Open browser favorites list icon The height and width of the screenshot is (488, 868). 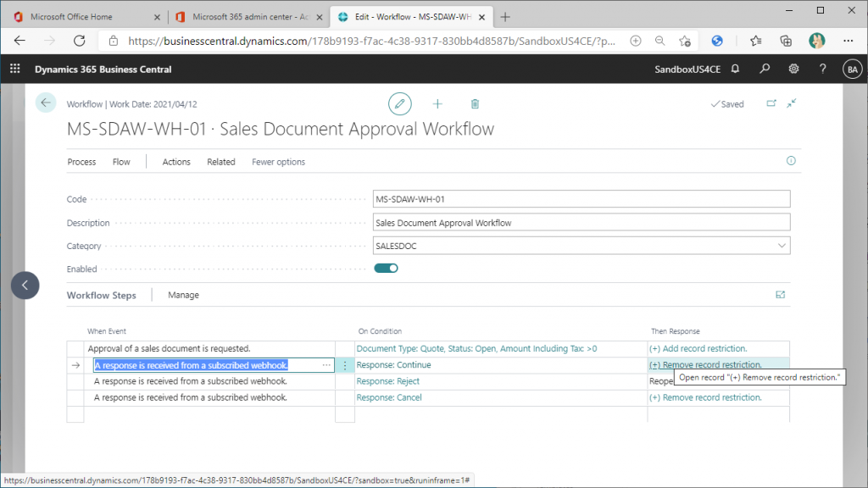[755, 41]
